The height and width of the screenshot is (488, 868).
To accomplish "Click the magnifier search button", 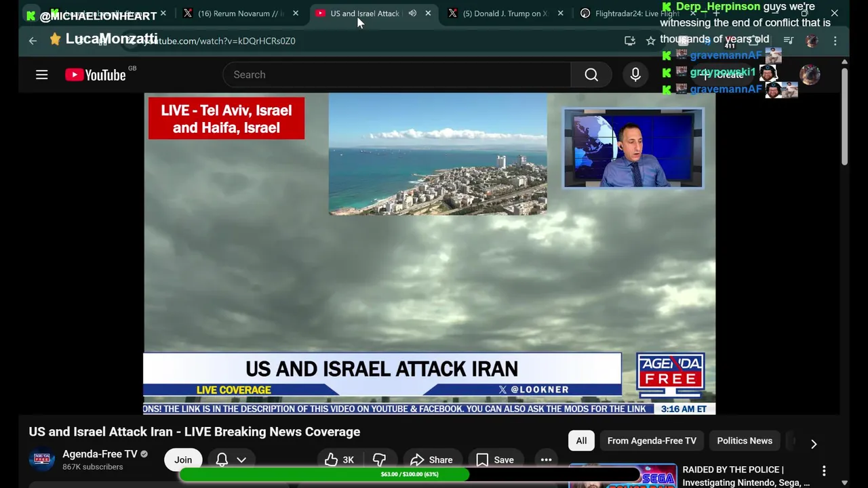I will [x=591, y=75].
